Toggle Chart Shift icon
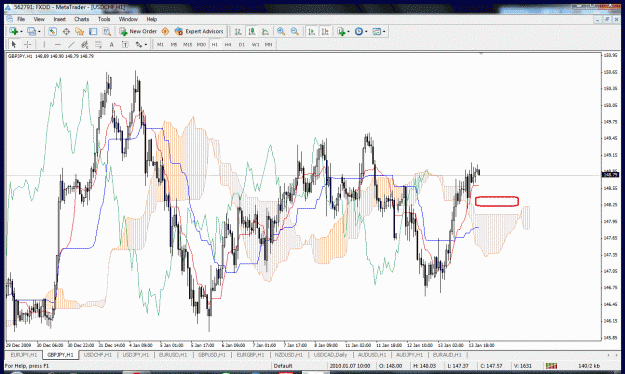 click(x=325, y=31)
